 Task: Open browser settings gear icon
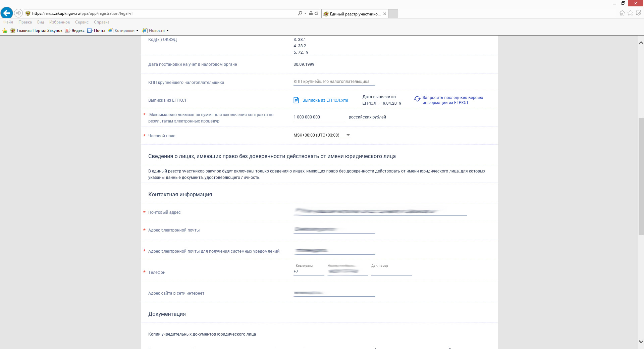click(639, 13)
